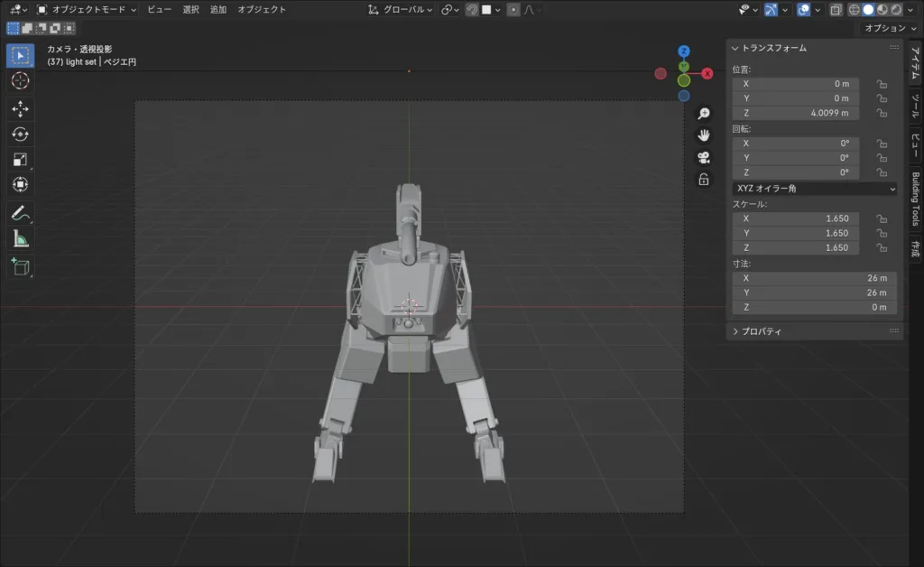Activate the Rotate tool
This screenshot has height=567, width=924.
click(x=20, y=135)
